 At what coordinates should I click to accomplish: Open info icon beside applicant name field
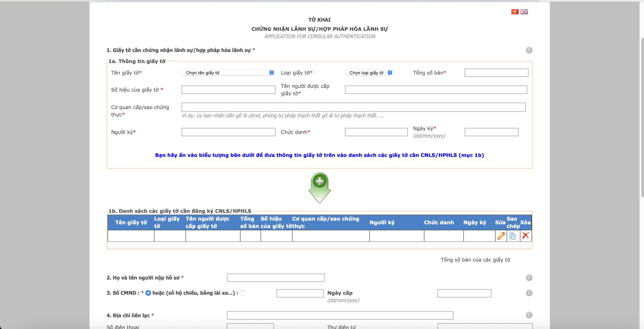coord(529,278)
